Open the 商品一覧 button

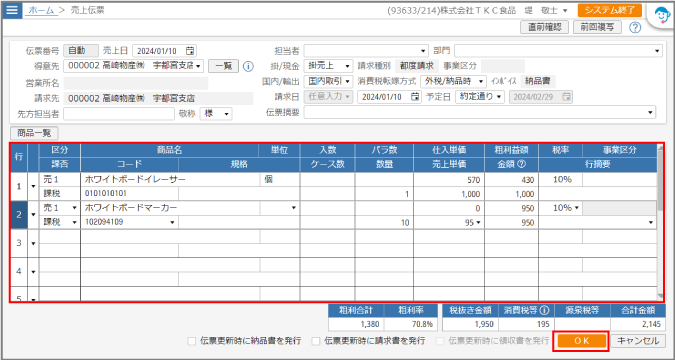[x=34, y=133]
